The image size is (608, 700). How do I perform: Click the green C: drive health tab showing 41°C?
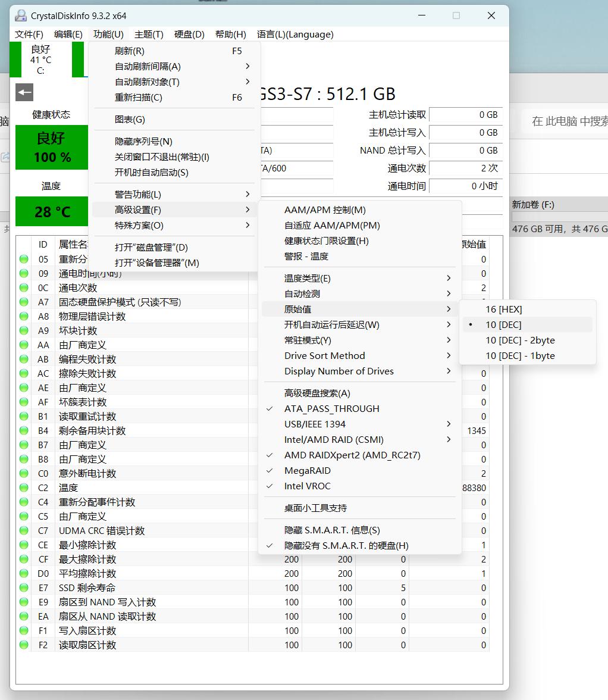[x=39, y=60]
